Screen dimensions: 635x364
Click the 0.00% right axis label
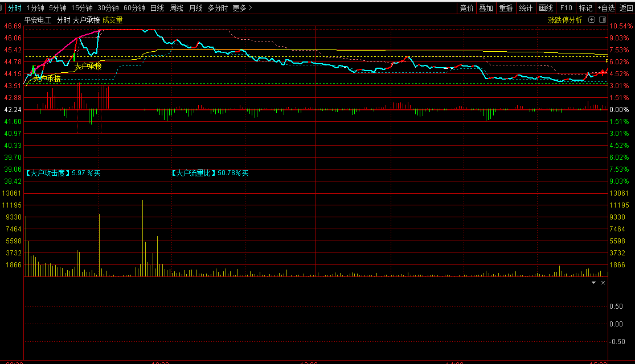click(x=619, y=110)
